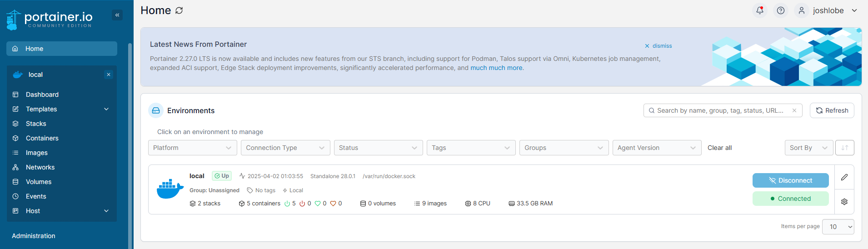Disconnect the local environment
This screenshot has width=868, height=249.
(x=790, y=180)
